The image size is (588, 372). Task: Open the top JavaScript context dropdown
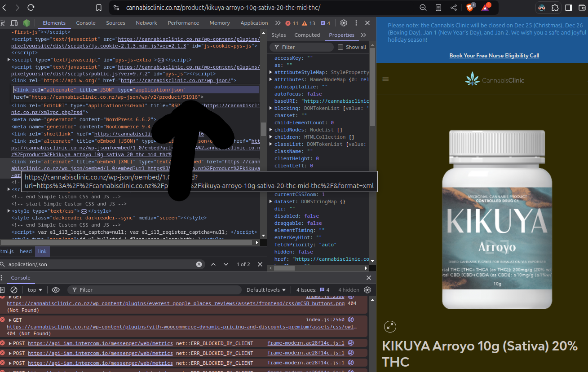pyautogui.click(x=35, y=290)
